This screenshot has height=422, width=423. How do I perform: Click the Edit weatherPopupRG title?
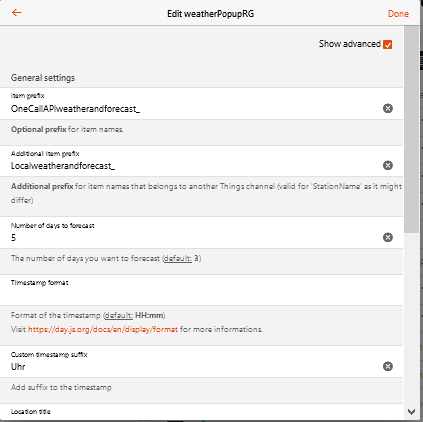[x=210, y=14]
